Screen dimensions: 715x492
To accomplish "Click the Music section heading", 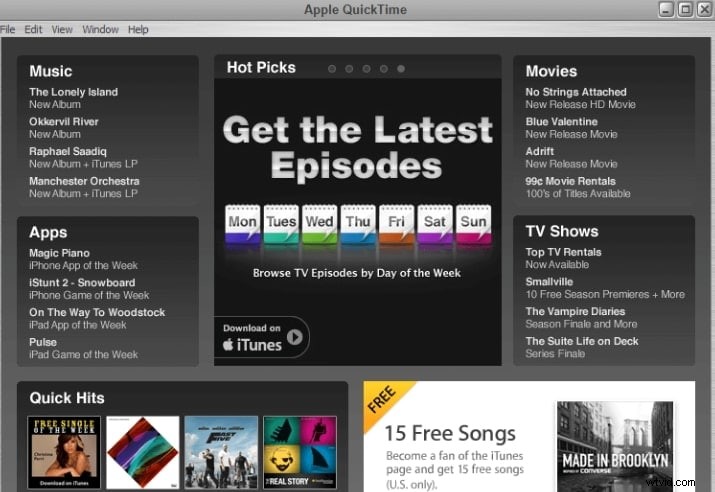I will [51, 71].
